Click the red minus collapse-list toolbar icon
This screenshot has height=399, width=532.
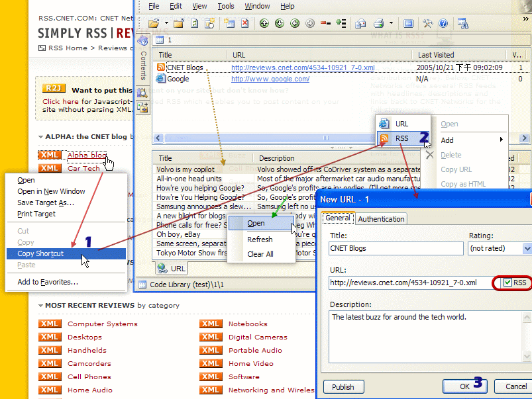326,23
